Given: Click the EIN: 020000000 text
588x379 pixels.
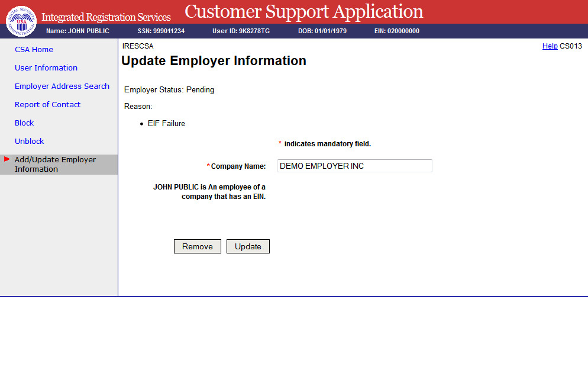Looking at the screenshot, I should tap(397, 31).
